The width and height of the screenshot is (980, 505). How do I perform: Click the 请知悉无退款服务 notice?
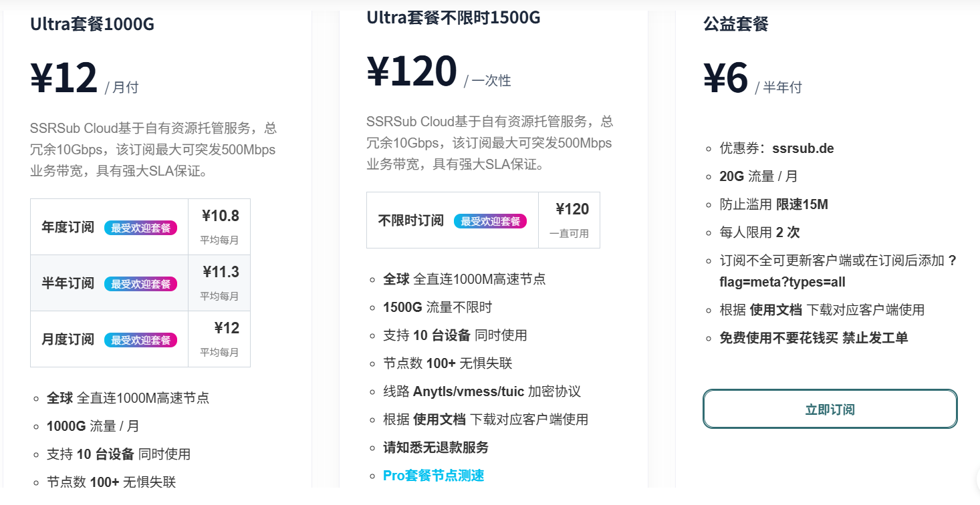(435, 448)
